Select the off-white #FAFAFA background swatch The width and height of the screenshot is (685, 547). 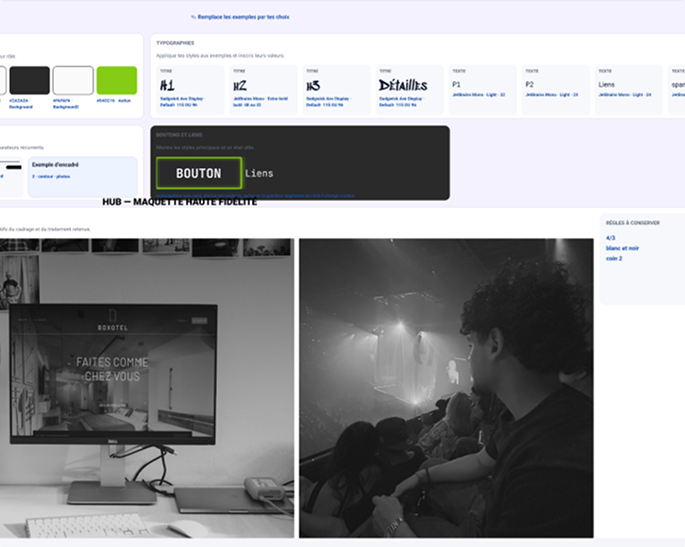click(73, 80)
